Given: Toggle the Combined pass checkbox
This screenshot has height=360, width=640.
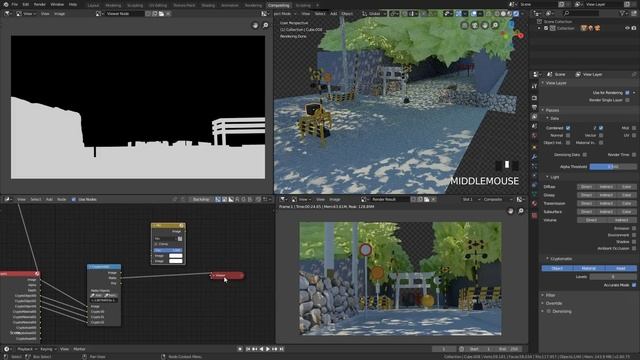Looking at the screenshot, I should point(568,128).
